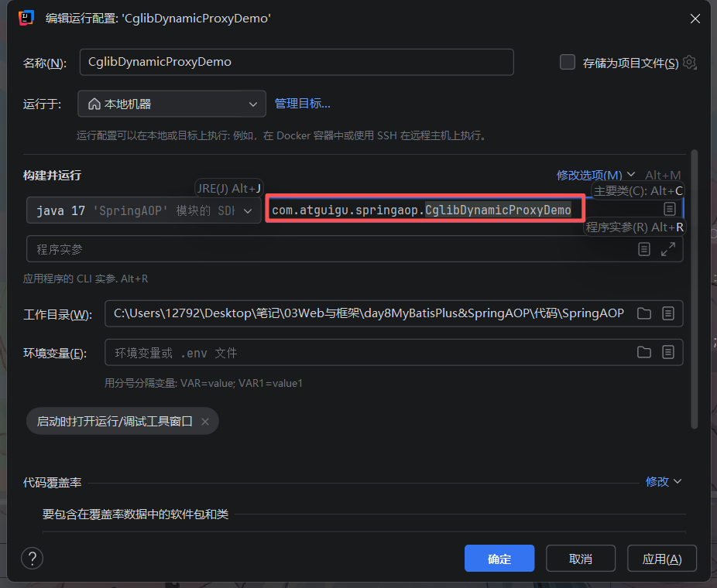Click the 工作目录 path field
Image resolution: width=717 pixels, height=588 pixels.
tap(393, 313)
